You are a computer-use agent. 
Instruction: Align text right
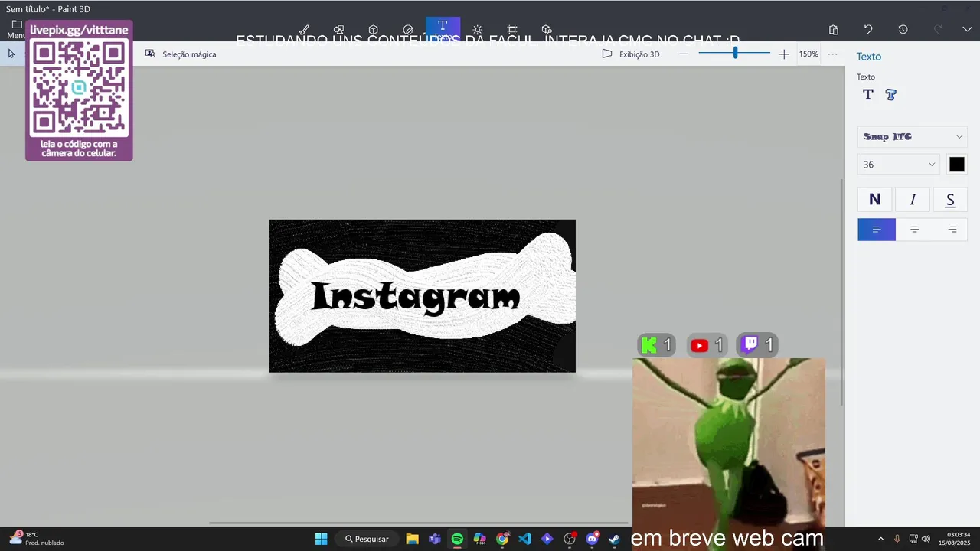pyautogui.click(x=952, y=230)
